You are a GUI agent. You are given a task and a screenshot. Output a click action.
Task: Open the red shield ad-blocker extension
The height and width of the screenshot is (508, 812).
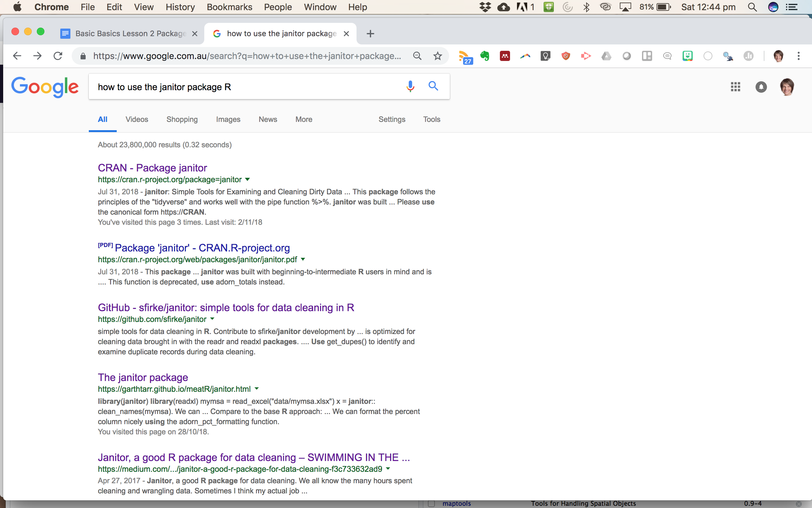566,56
